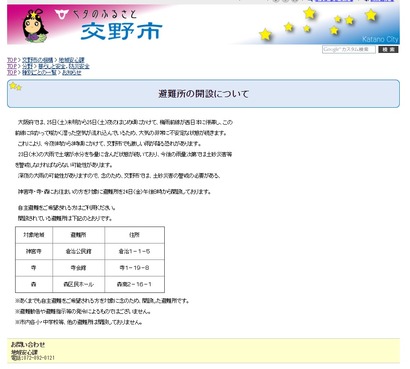Click the Katano City mascot character image
Screen dimensions: 410x369
(35, 26)
